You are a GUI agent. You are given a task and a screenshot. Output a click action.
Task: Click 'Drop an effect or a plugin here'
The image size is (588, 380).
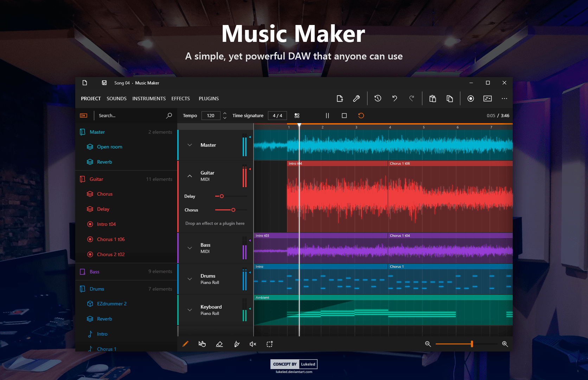click(215, 223)
